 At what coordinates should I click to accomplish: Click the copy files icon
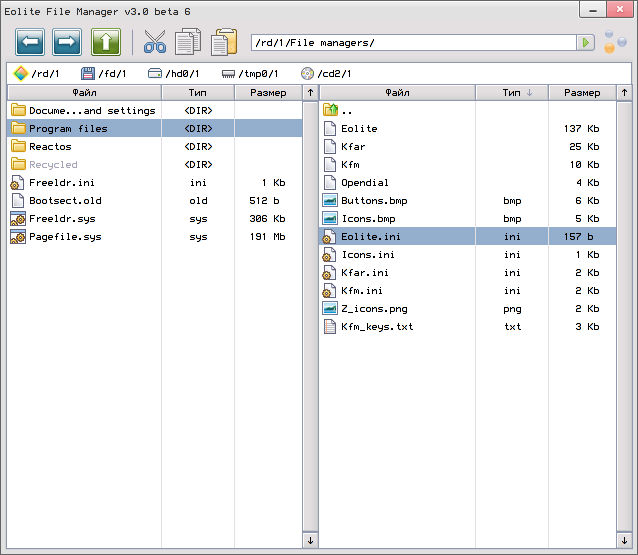(x=188, y=42)
